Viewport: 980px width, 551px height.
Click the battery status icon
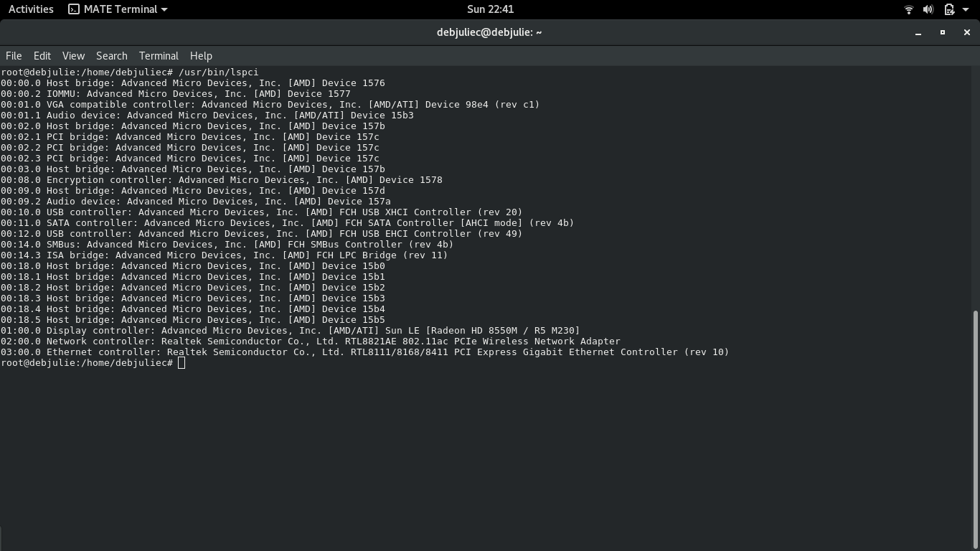(948, 9)
